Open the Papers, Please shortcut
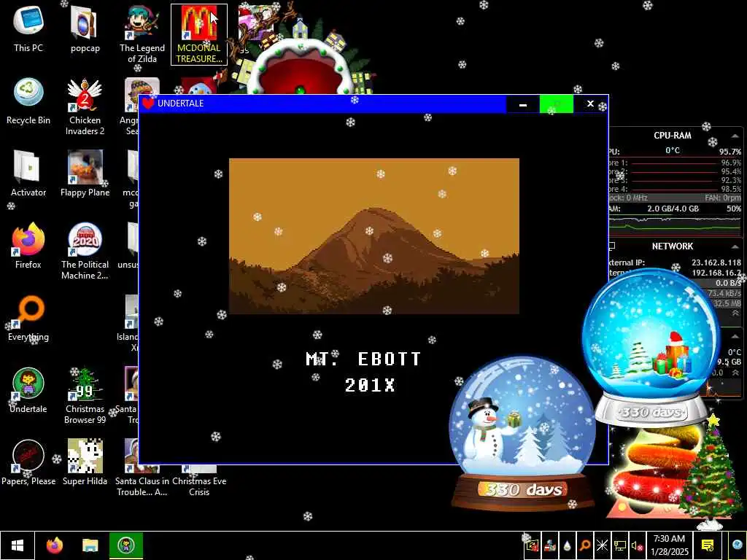This screenshot has width=747, height=560. pos(28,462)
